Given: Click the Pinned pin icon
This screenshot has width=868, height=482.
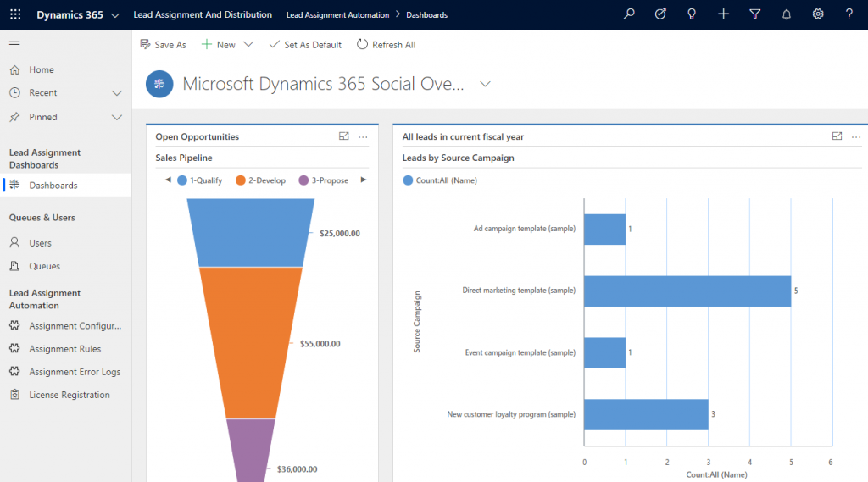Looking at the screenshot, I should [x=15, y=117].
